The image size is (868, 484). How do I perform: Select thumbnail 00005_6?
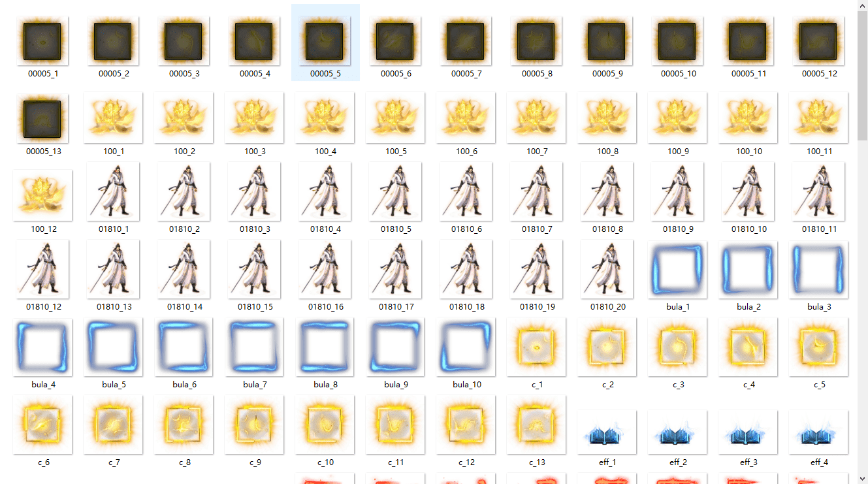pyautogui.click(x=395, y=41)
